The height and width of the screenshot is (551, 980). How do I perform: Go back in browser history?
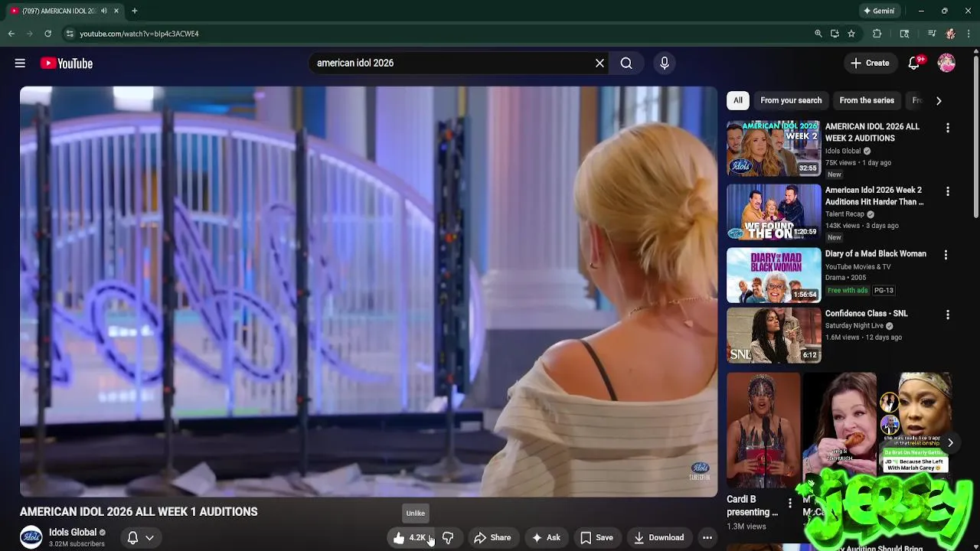coord(11,34)
